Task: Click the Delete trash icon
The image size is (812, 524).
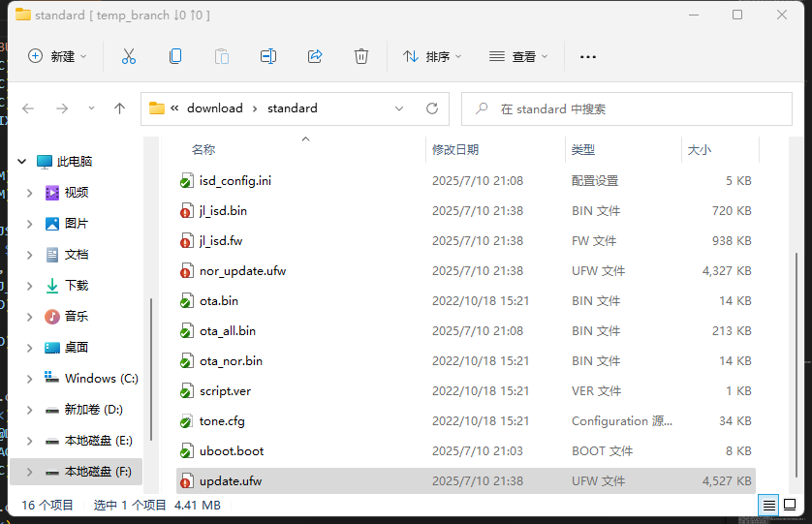Action: (x=361, y=56)
